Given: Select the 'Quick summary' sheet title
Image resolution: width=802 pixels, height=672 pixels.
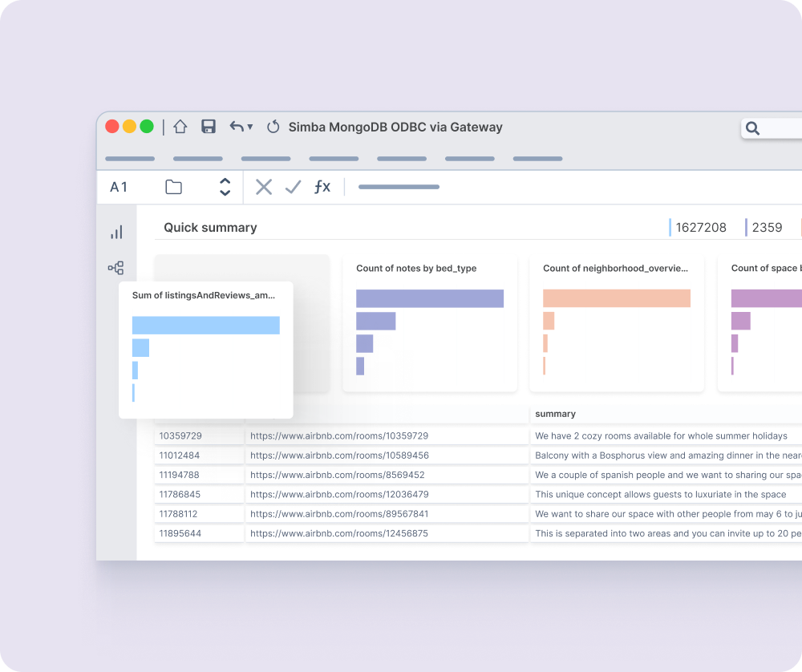Looking at the screenshot, I should (x=210, y=228).
